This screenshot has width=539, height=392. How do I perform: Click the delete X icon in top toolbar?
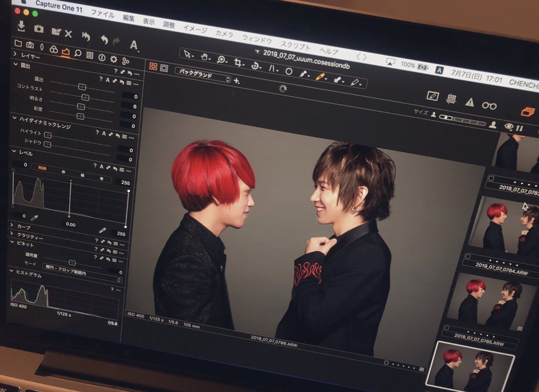tap(69, 34)
